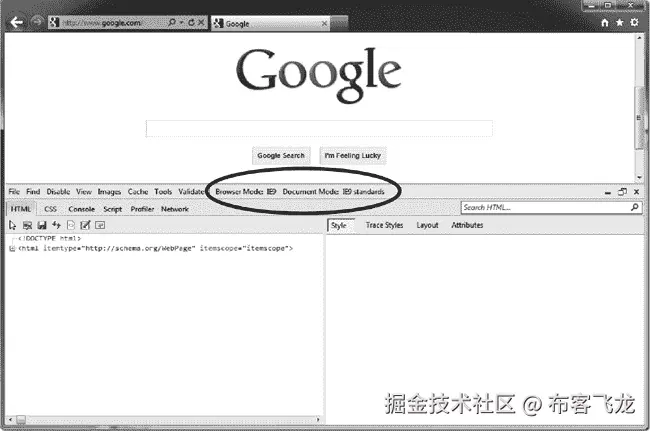The width and height of the screenshot is (650, 431).
Task: Switch to the Attributes tab
Action: coord(467,225)
